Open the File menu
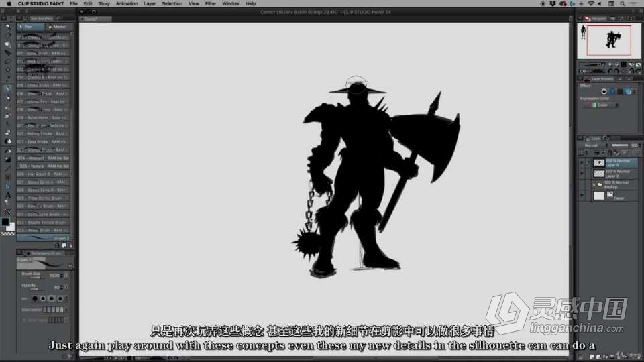644x362 pixels. pyautogui.click(x=74, y=4)
